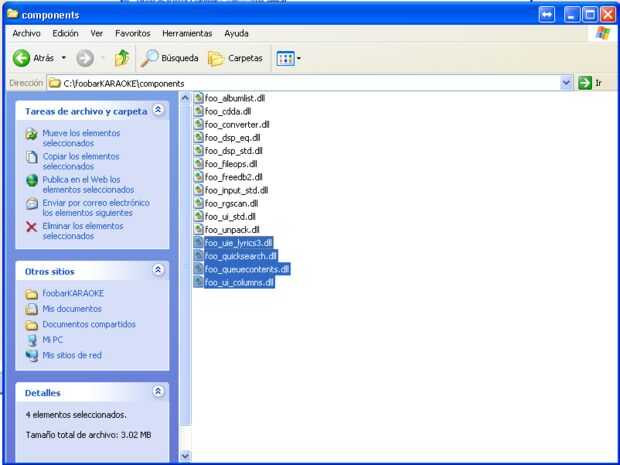Screen dimensions: 620x465
Task: Toggle the Carpetas folder pane
Action: click(235, 59)
